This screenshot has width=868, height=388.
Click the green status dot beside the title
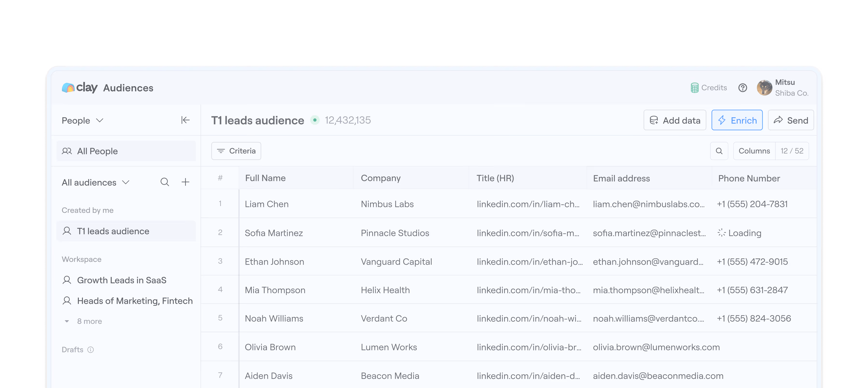click(315, 120)
